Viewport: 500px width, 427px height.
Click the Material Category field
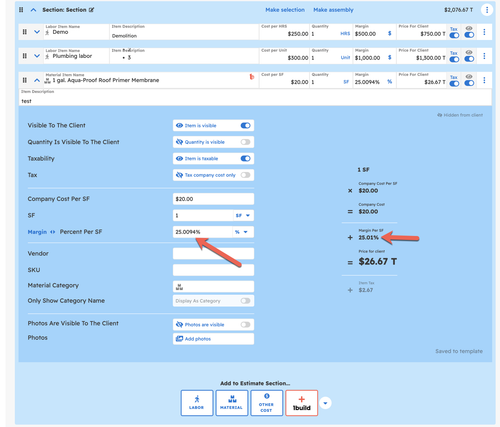(213, 286)
